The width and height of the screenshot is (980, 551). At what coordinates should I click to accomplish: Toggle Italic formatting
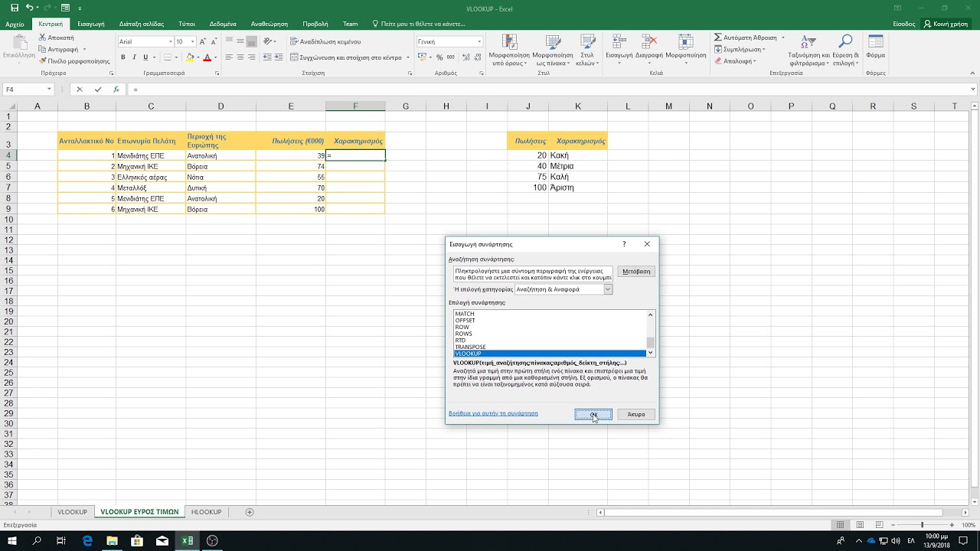[134, 57]
